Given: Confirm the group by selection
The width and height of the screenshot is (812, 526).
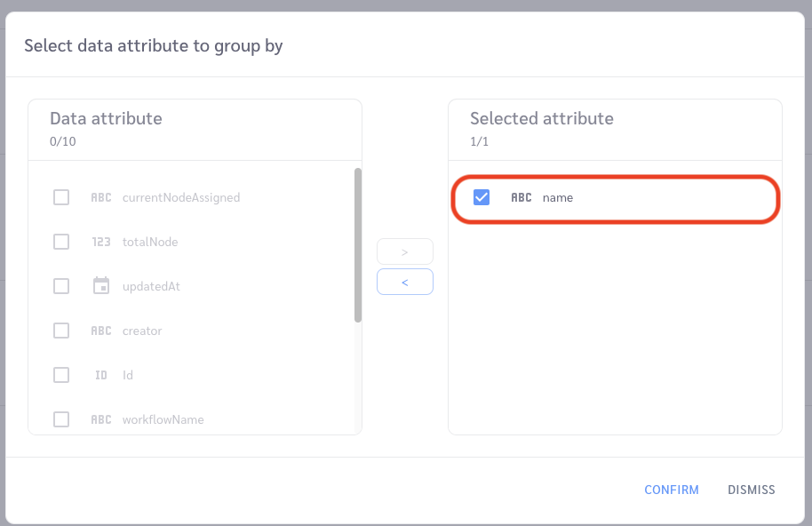Looking at the screenshot, I should click(671, 490).
